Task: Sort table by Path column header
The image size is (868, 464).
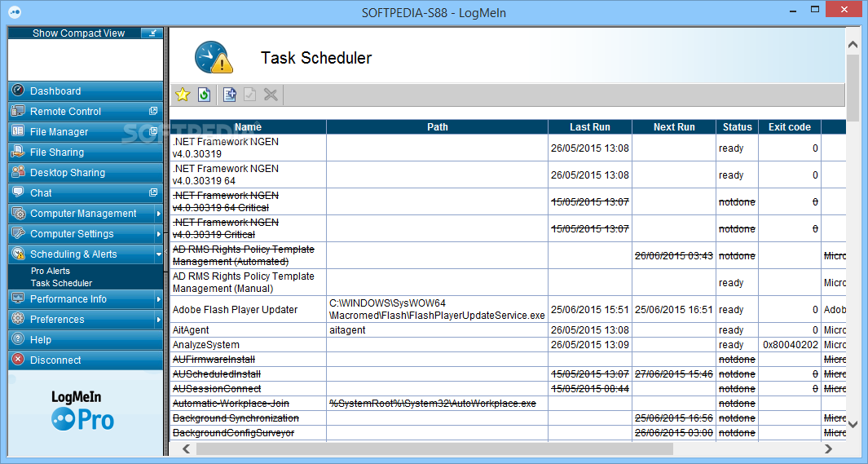Action: (x=438, y=126)
